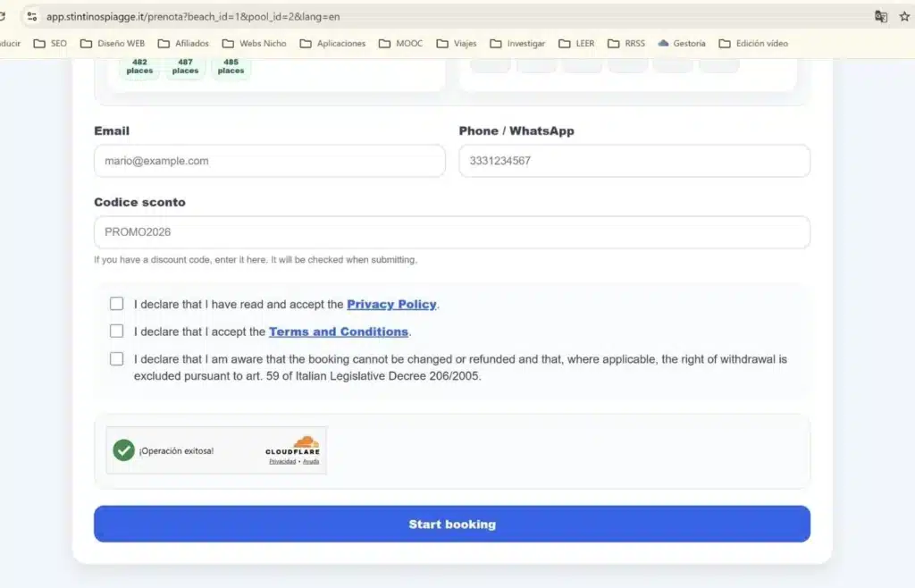Select the 485 places slot
The height and width of the screenshot is (588, 915).
(231, 66)
